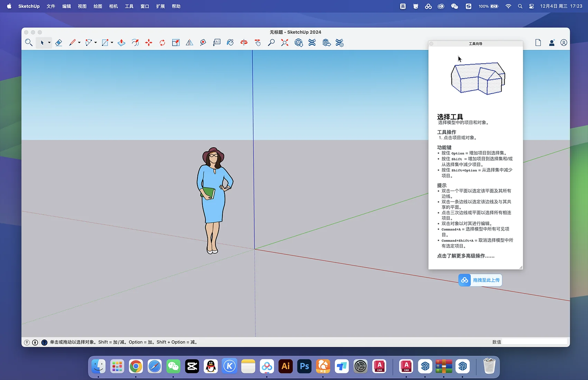Image resolution: width=588 pixels, height=380 pixels.
Task: Open the 视图 menu
Action: point(82,6)
